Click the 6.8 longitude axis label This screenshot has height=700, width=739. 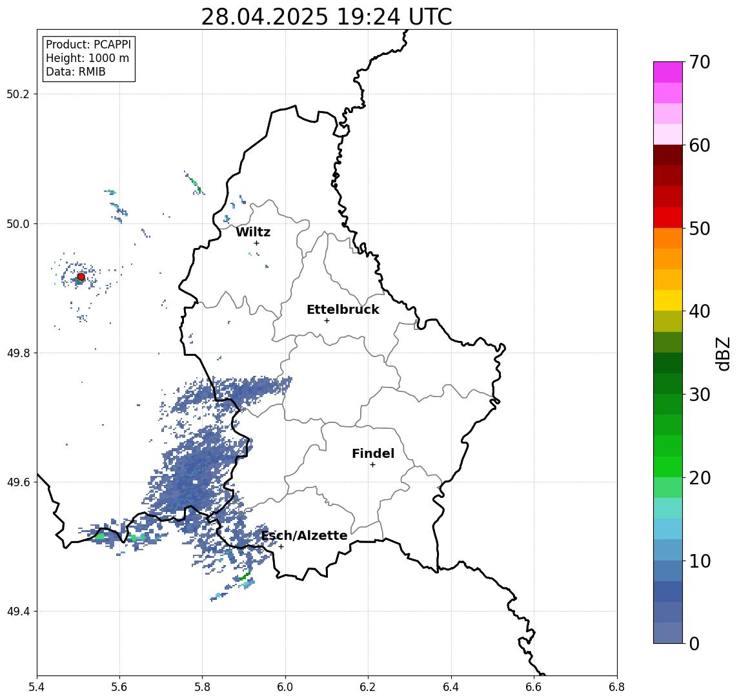click(x=616, y=687)
